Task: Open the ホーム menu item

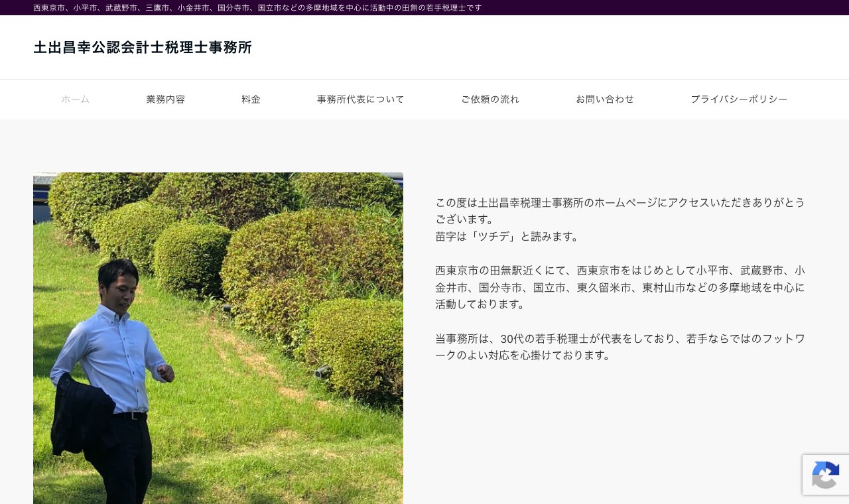Action: [75, 99]
